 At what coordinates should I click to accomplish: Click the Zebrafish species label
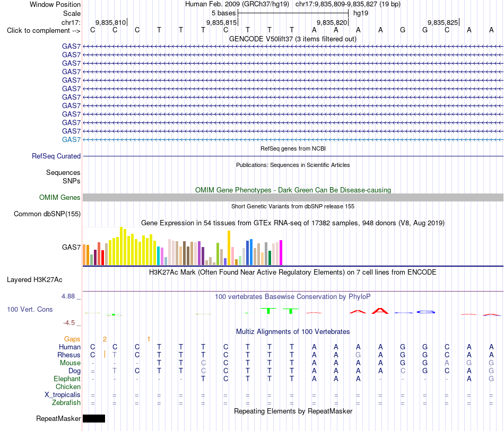66,403
